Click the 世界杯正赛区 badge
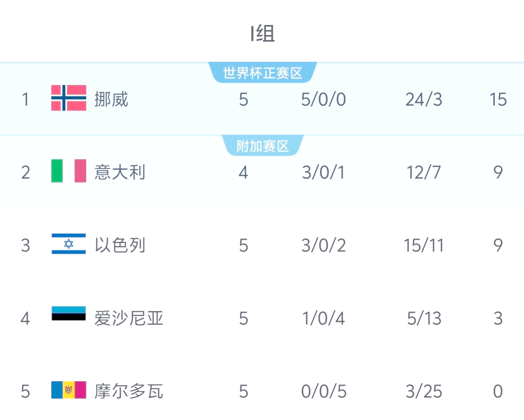Viewport: 524px width, 420px height. point(262,73)
